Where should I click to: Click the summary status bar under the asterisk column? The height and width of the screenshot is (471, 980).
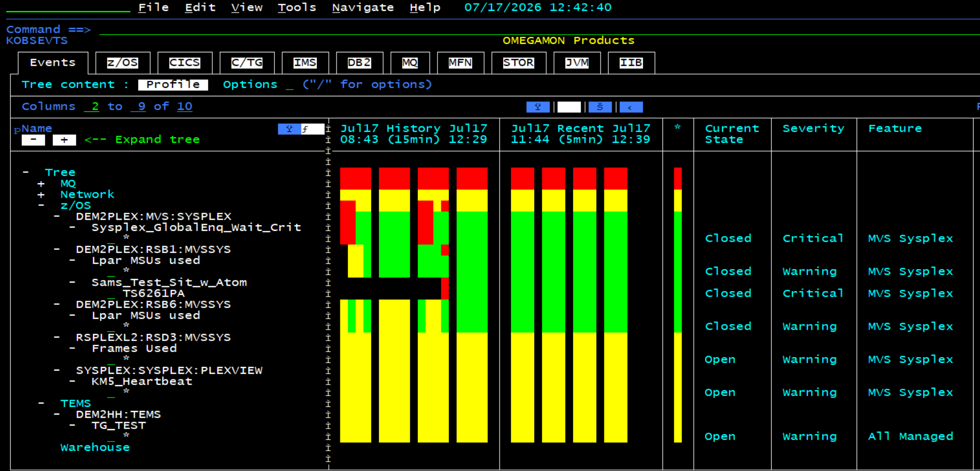[678, 305]
